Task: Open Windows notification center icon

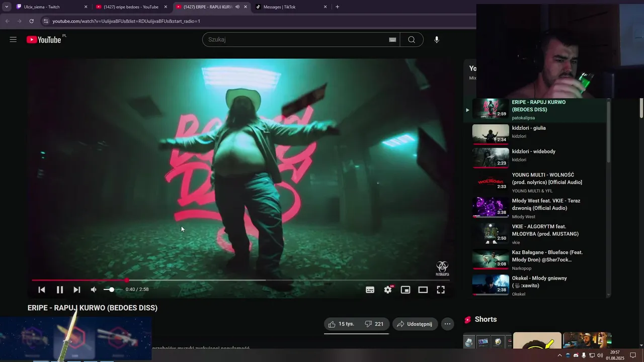Action: (633, 355)
